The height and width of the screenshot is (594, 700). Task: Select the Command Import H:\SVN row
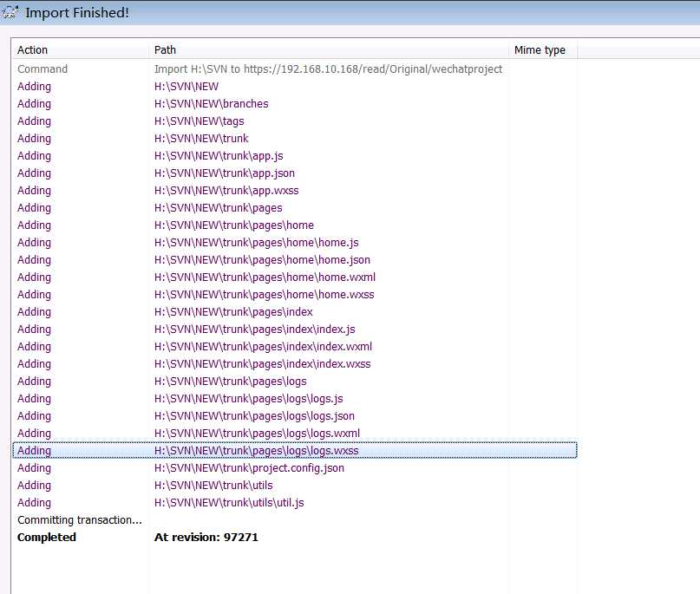click(295, 69)
